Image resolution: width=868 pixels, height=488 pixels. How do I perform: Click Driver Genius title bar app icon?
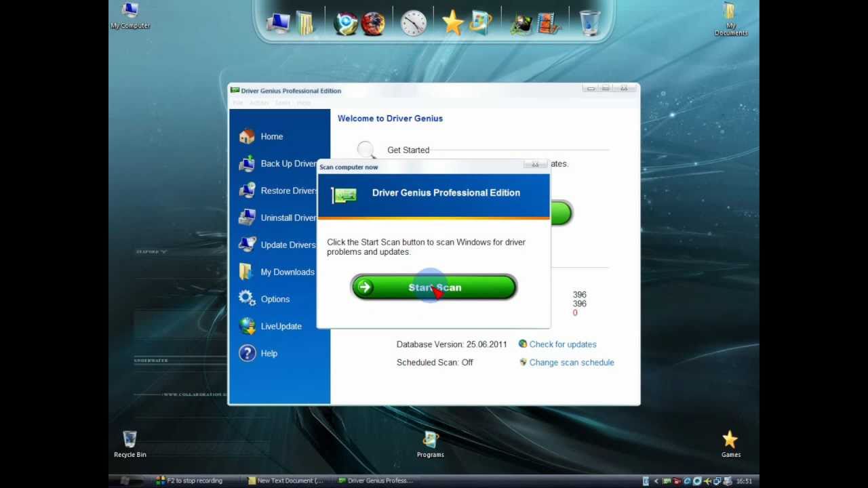pos(235,90)
